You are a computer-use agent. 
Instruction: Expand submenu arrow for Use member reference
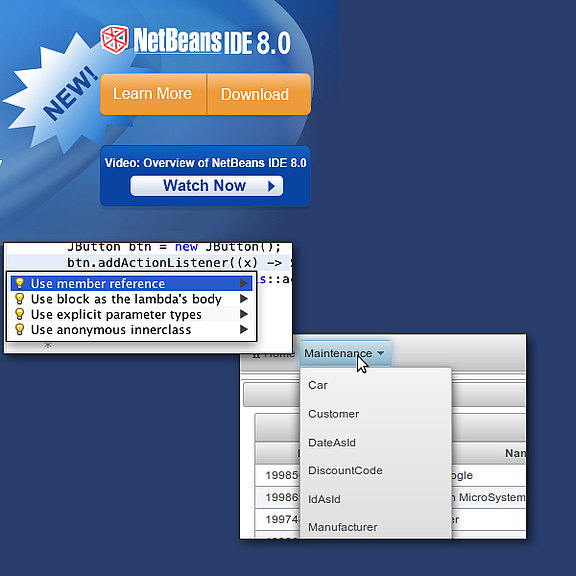(244, 283)
